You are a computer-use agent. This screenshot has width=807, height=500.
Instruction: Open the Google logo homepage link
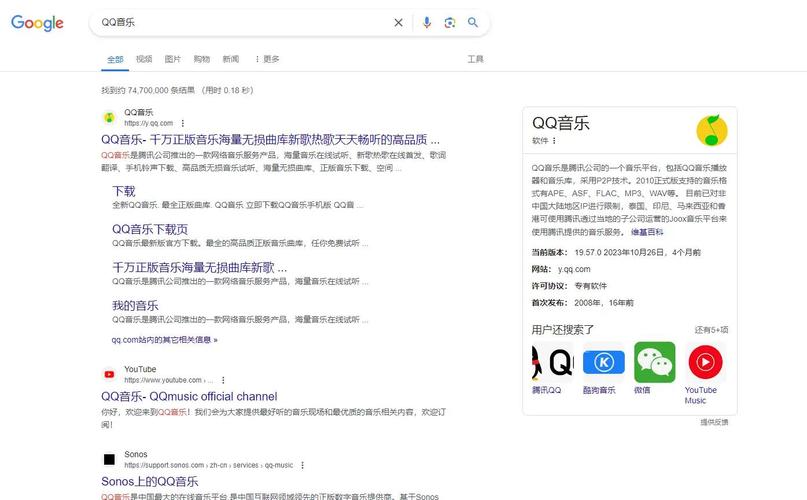[x=37, y=23]
